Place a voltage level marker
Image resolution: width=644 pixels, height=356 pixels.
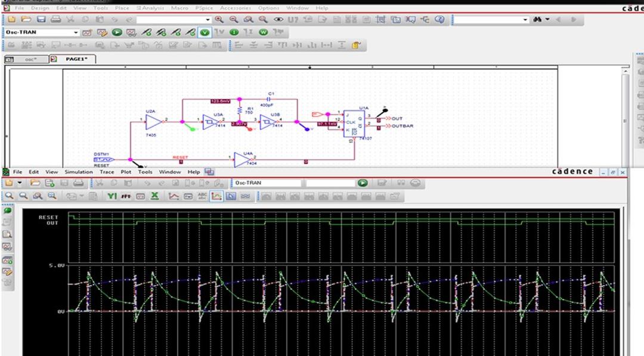[146, 32]
